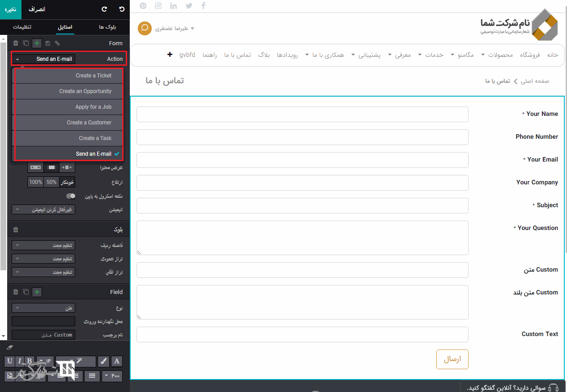Open the Instagram social link
Screen dimensions: 567x392
tap(158, 6)
